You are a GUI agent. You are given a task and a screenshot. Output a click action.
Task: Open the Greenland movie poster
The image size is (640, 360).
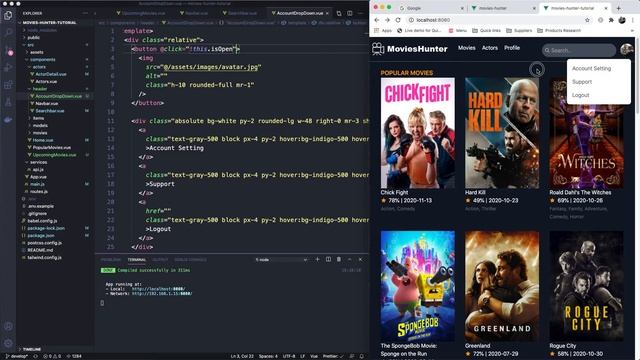[x=502, y=286]
